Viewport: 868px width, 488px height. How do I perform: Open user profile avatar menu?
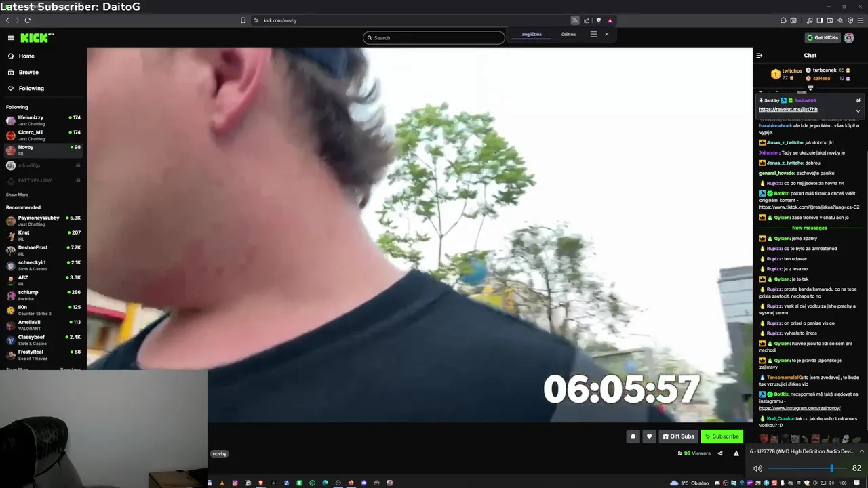849,38
